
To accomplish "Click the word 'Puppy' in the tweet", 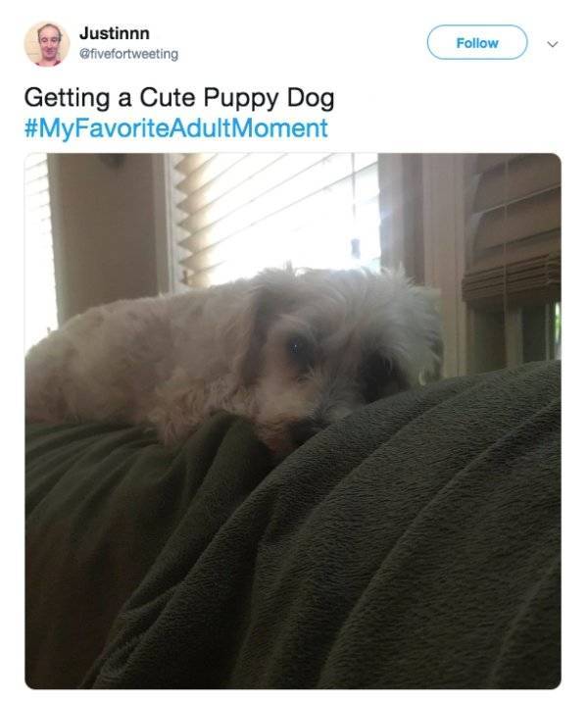I will 241,99.
